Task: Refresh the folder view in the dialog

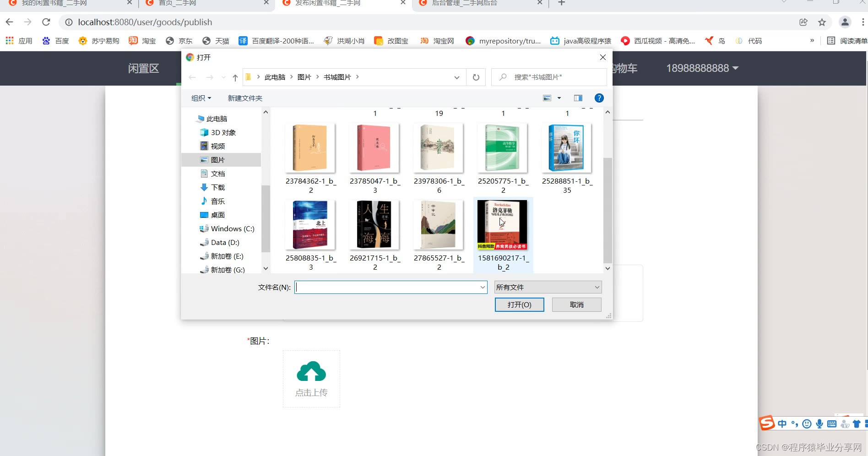Action: coord(476,77)
